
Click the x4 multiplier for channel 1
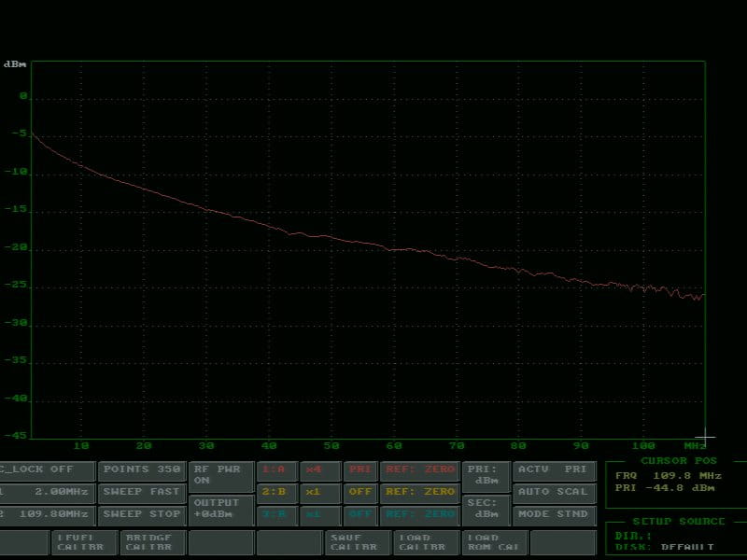click(x=318, y=469)
